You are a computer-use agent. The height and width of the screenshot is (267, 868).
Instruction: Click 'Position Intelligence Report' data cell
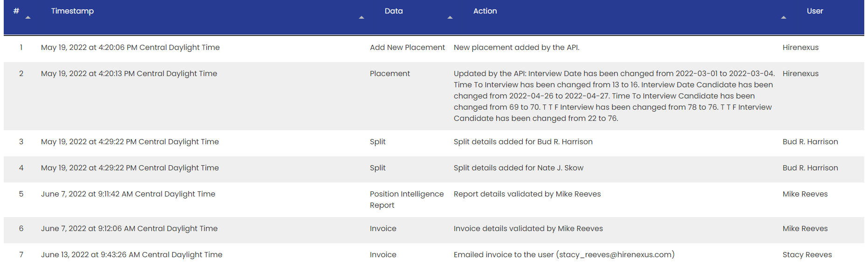click(407, 199)
